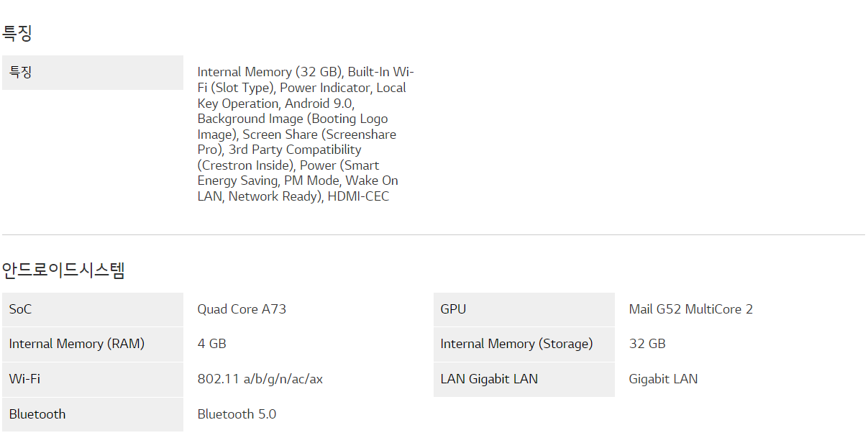Click the Bluetooth 5.0 value text

coord(237,414)
